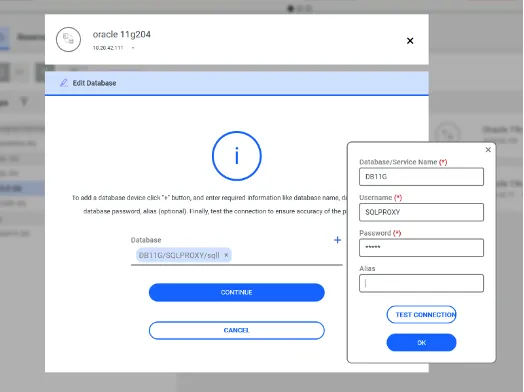This screenshot has height=392, width=524.
Task: Click the Password input field
Action: [x=421, y=247]
